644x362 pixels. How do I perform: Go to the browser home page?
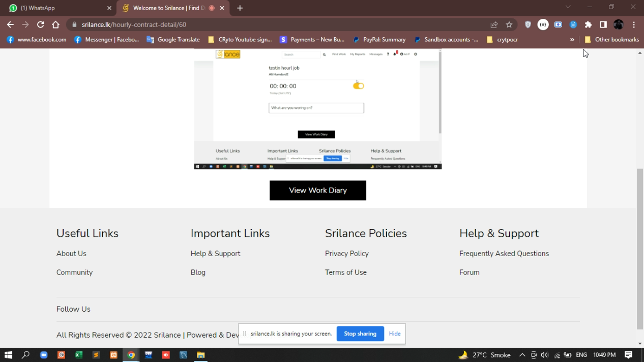click(x=56, y=24)
